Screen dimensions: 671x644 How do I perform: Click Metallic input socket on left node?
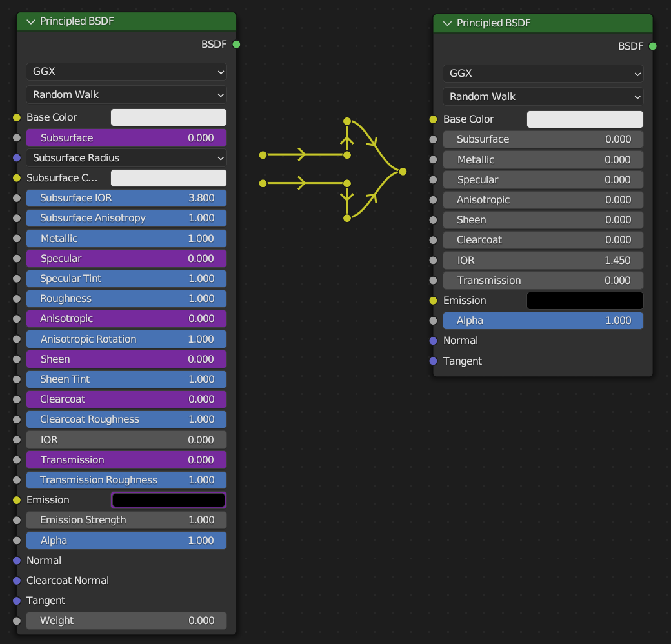click(17, 238)
